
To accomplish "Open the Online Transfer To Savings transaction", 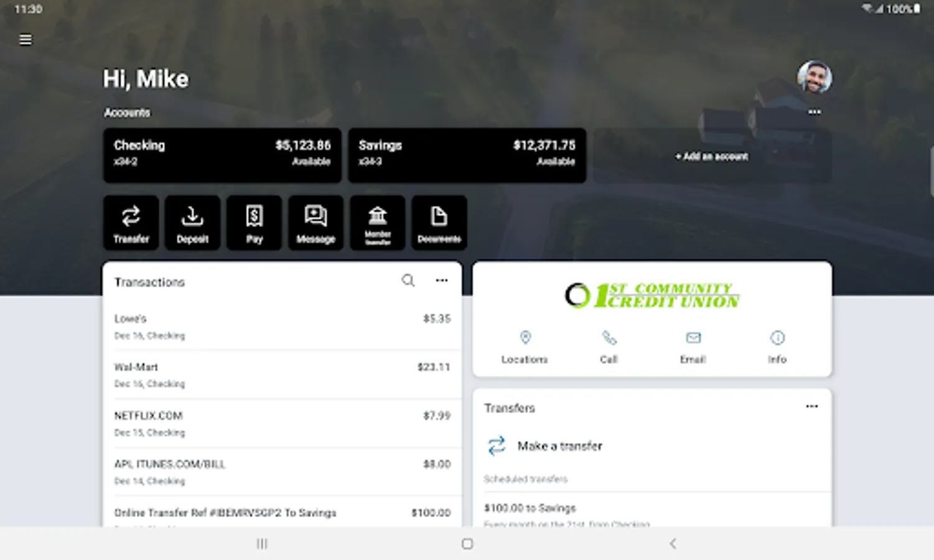I will [282, 513].
